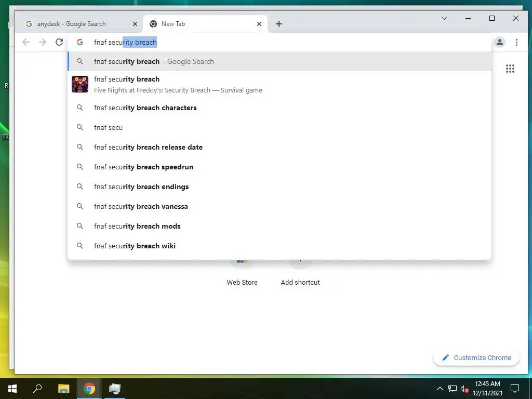Pick 'fnaf security breach mods' suggestion
The height and width of the screenshot is (399, 532).
[x=280, y=225]
